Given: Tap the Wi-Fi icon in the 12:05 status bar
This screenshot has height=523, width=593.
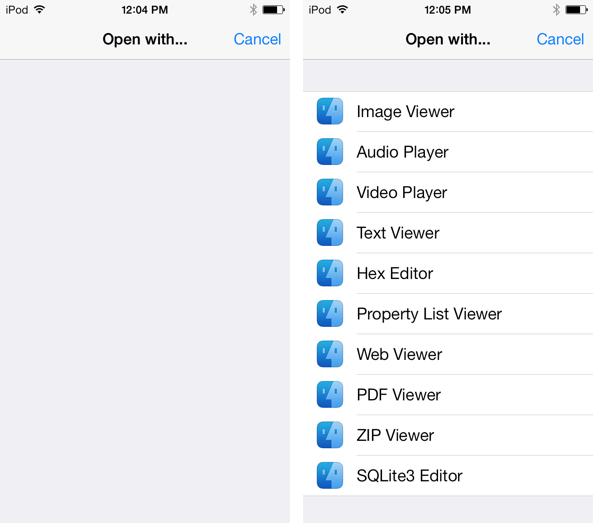Looking at the screenshot, I should coord(342,9).
